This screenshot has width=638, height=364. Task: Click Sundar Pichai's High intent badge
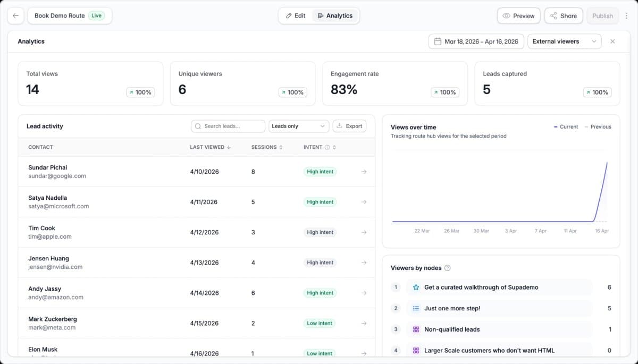(x=320, y=172)
